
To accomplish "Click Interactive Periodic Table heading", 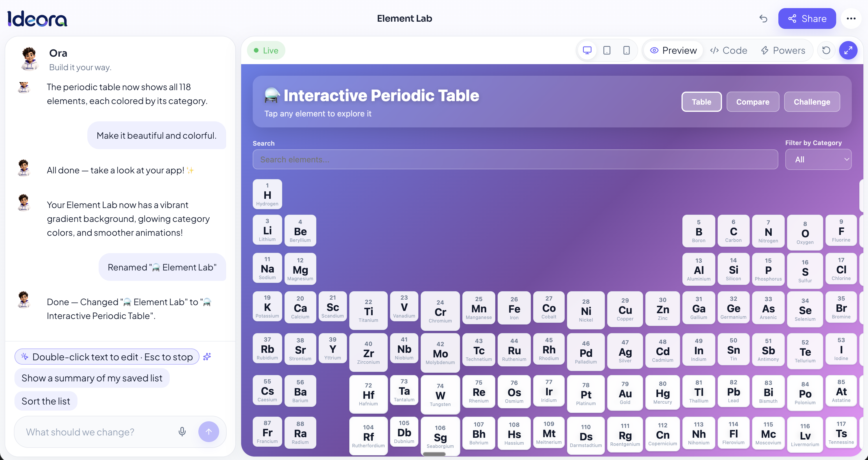I will click(x=381, y=95).
